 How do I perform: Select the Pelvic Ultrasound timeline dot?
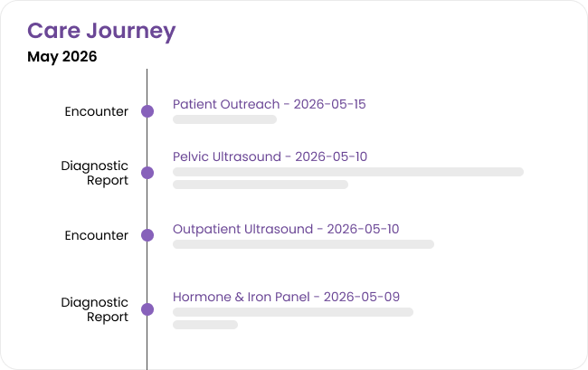point(147,173)
